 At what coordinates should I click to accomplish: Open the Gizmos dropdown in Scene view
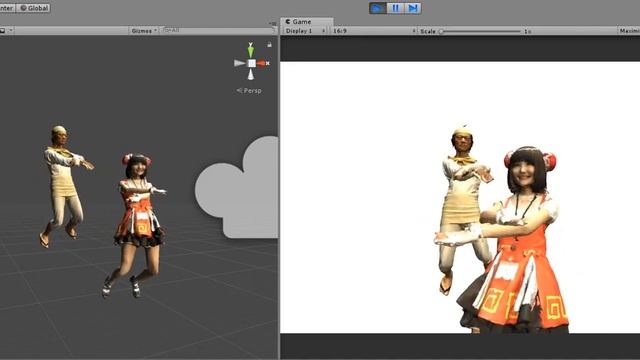coord(144,31)
